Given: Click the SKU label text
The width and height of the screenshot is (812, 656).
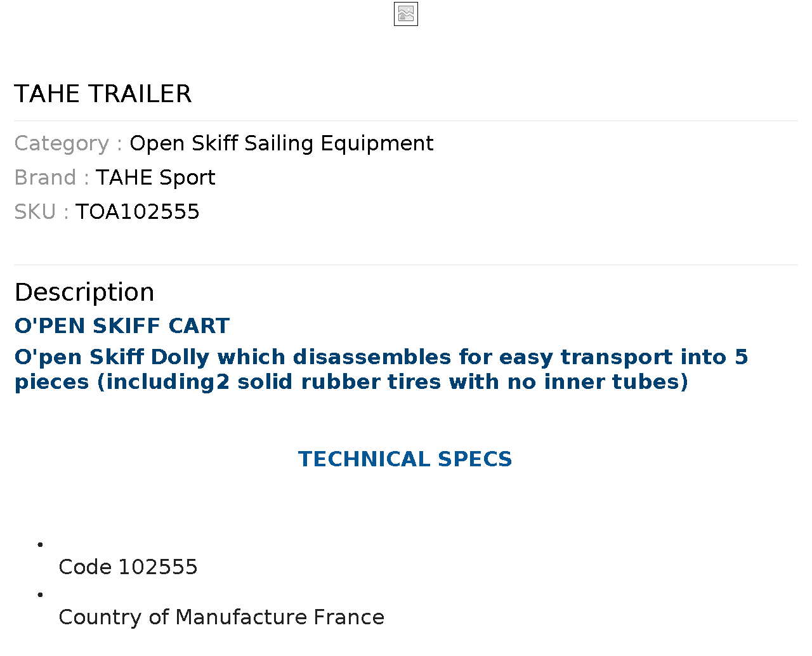Looking at the screenshot, I should tap(35, 212).
